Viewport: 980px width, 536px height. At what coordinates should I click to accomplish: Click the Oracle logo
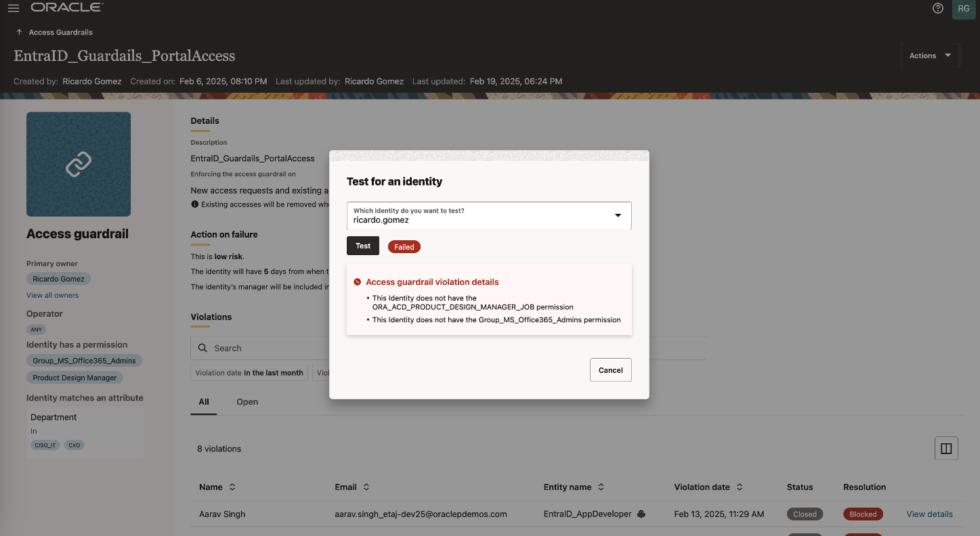click(67, 7)
